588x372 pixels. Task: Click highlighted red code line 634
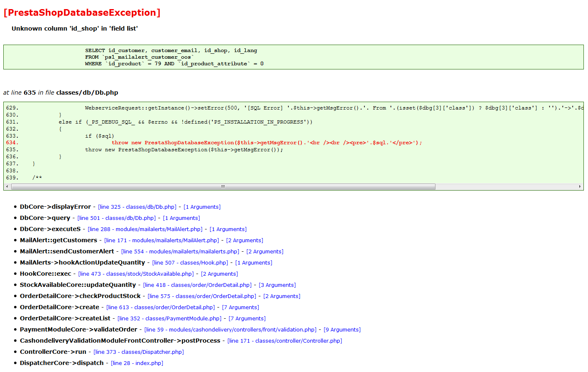point(267,143)
